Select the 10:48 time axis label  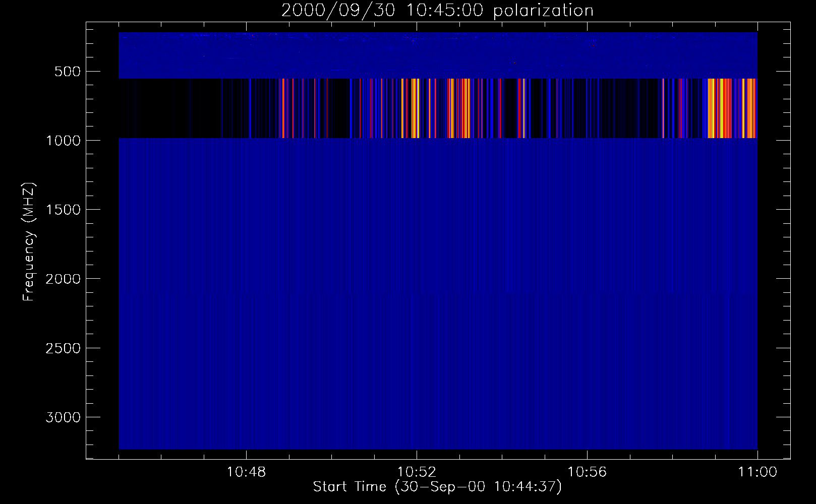(246, 473)
